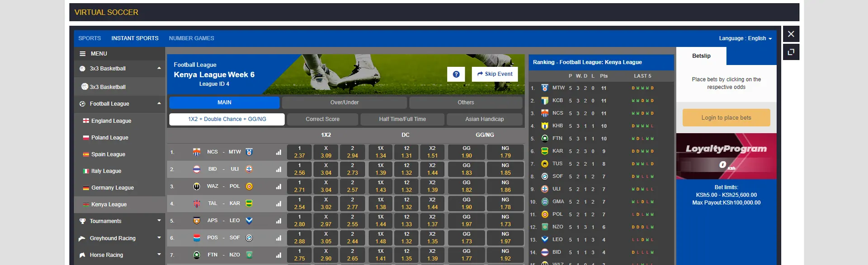Open the NUMBER GAMES menu tab
The height and width of the screenshot is (265, 868).
point(191,38)
